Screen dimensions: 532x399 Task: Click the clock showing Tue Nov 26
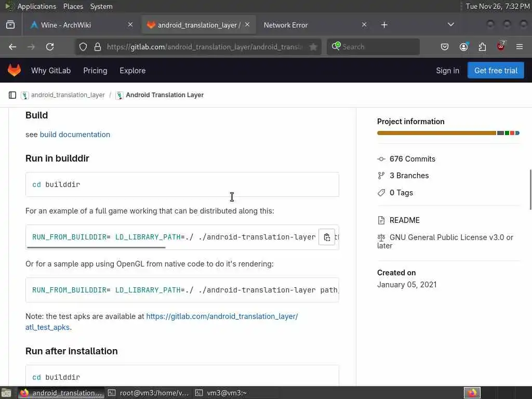point(497,6)
